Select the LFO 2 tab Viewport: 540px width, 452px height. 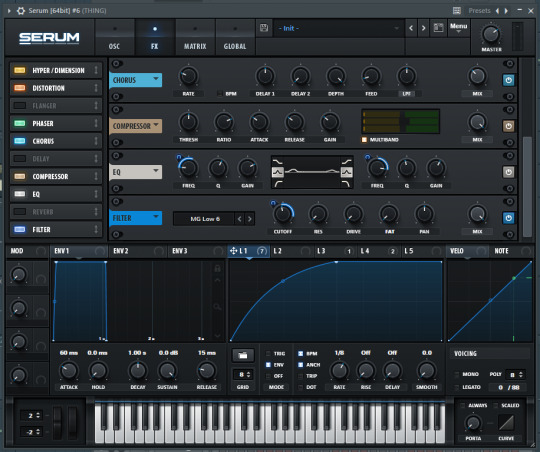coord(291,251)
